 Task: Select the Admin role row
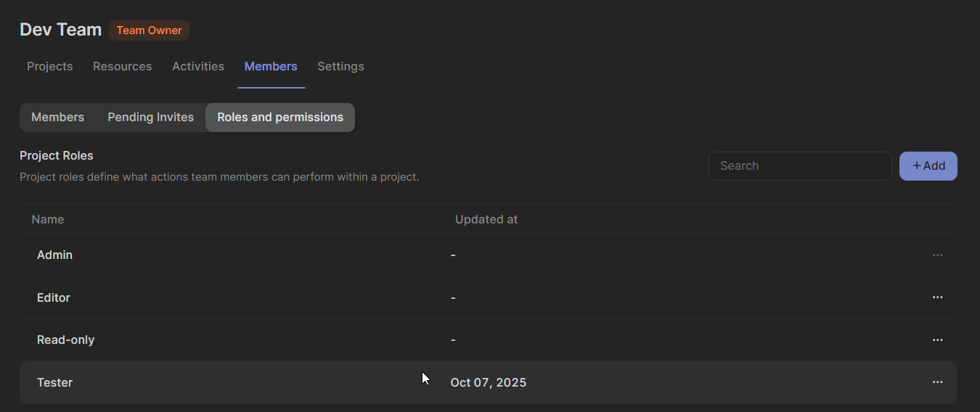point(55,255)
